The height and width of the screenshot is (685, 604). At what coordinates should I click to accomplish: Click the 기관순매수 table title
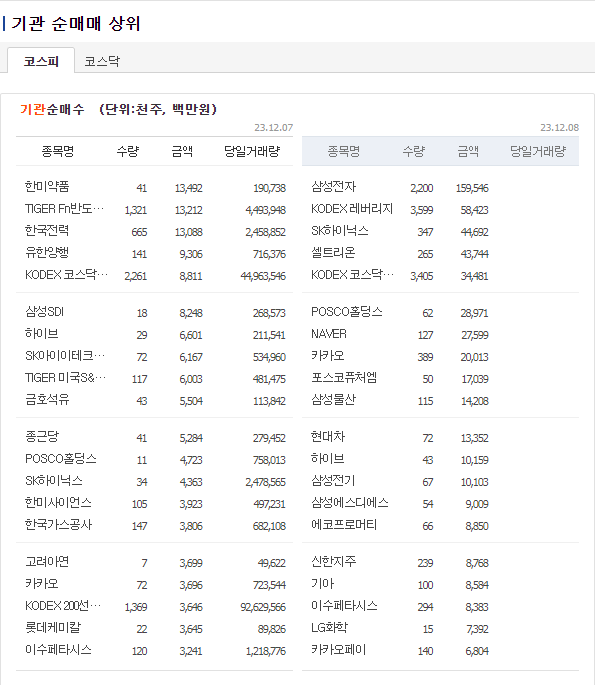52,109
